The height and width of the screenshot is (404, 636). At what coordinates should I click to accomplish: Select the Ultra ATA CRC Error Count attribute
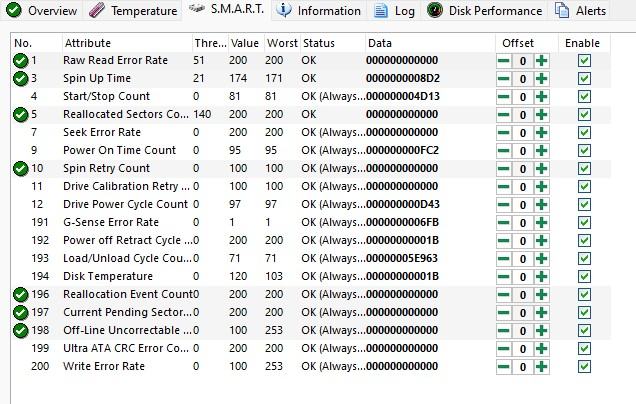click(x=126, y=348)
